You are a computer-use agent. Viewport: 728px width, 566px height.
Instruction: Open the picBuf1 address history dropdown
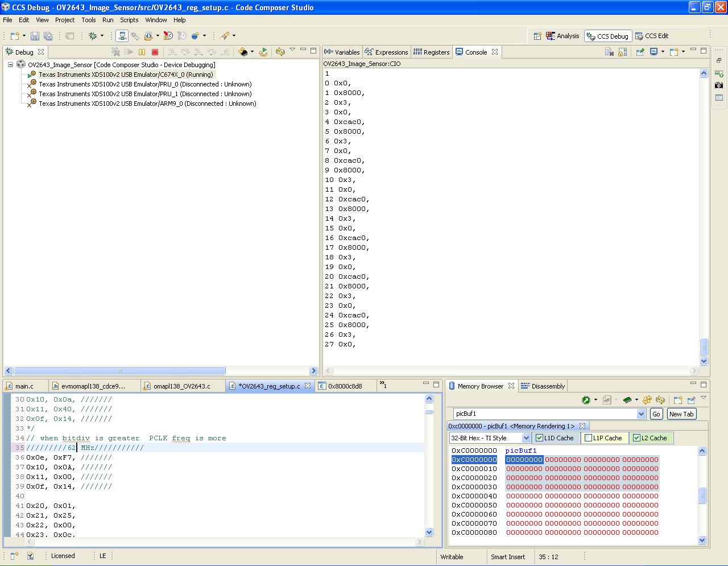(642, 414)
